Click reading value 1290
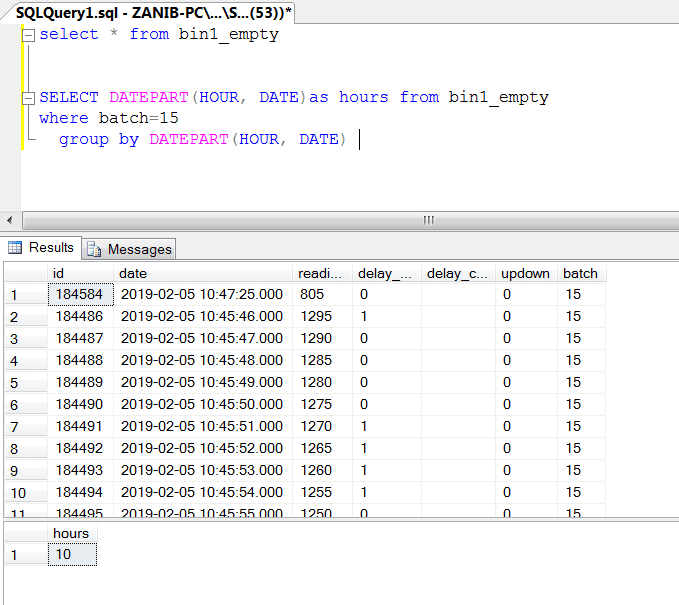This screenshot has height=605, width=679. [322, 339]
